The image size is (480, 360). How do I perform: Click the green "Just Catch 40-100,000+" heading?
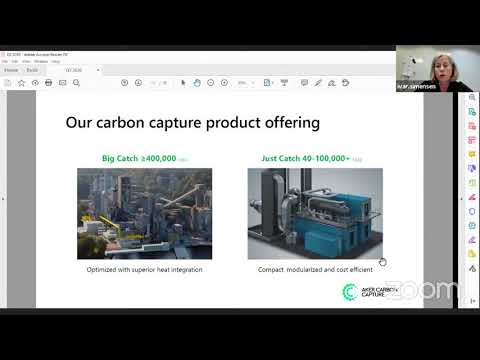[305, 158]
